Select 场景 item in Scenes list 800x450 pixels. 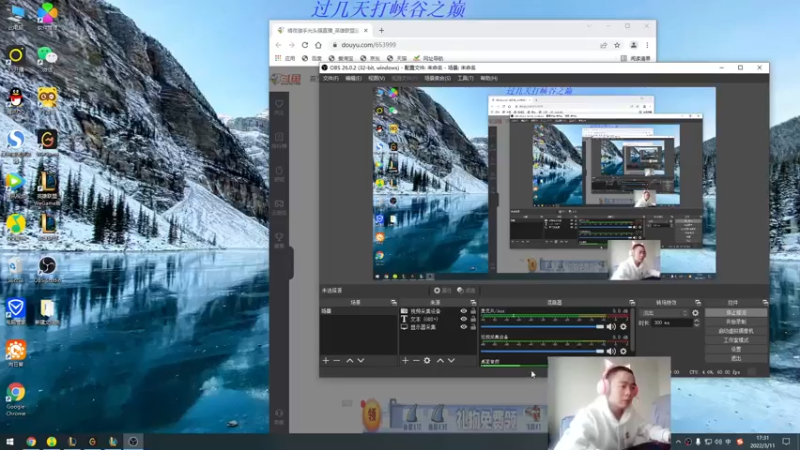point(358,311)
